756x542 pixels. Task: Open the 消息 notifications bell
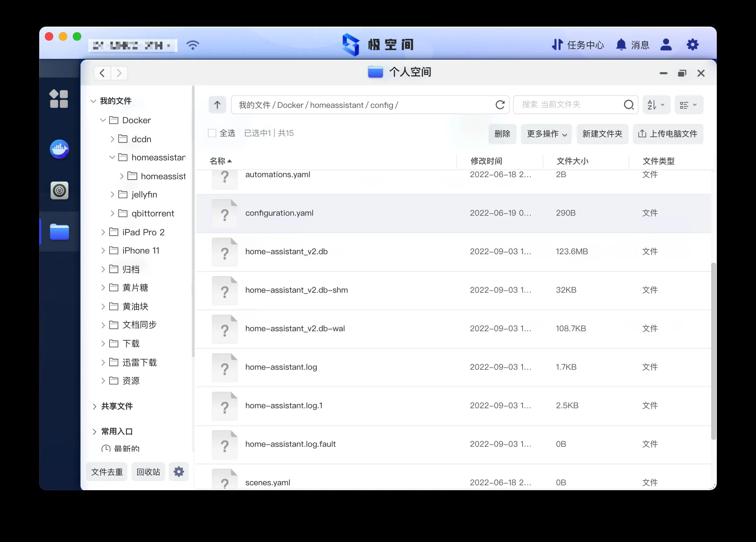click(x=621, y=45)
